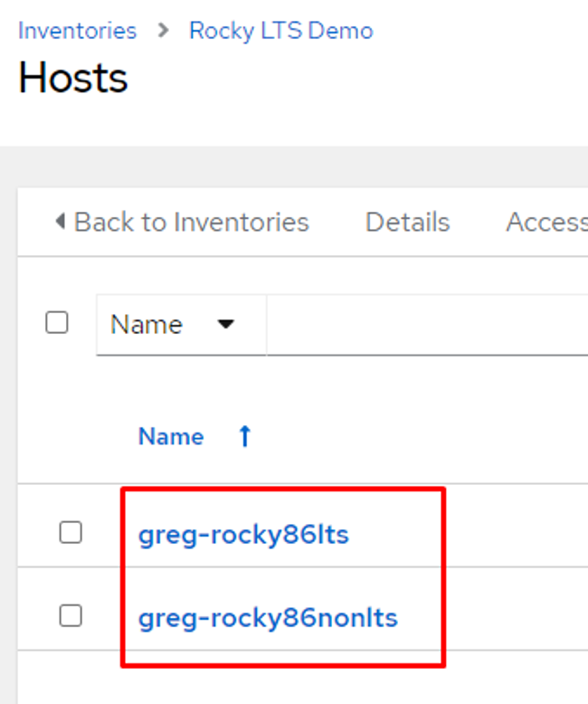Click the Hosts page heading
The width and height of the screenshot is (588, 704).
coord(73,78)
